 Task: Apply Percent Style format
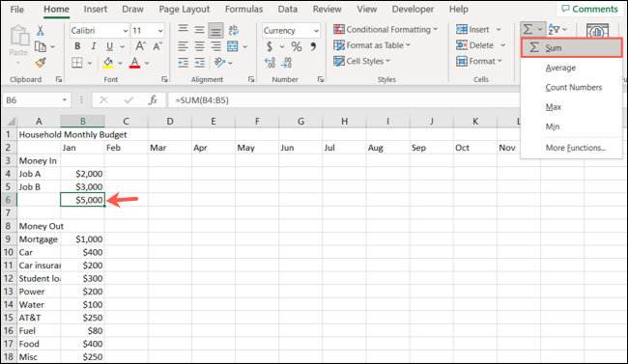coord(297,47)
